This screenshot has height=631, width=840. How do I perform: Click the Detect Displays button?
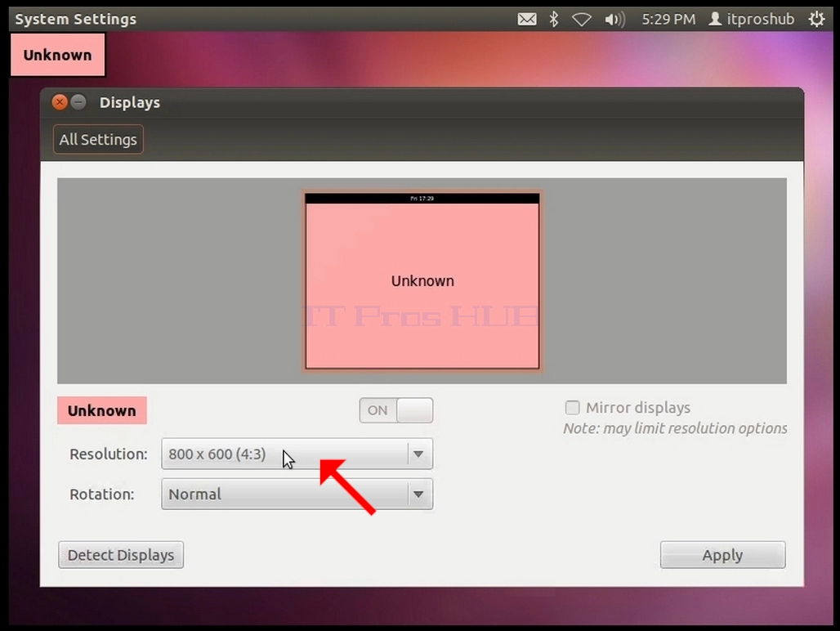[121, 555]
